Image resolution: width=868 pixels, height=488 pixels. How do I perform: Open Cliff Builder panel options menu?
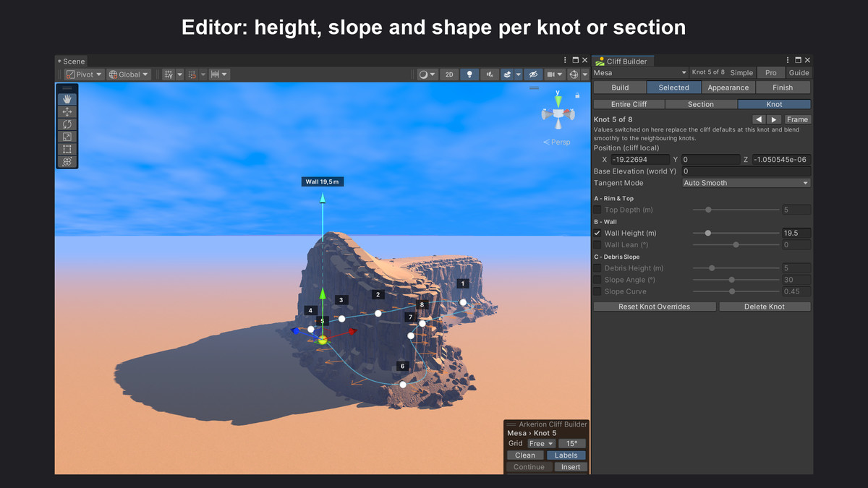click(788, 61)
